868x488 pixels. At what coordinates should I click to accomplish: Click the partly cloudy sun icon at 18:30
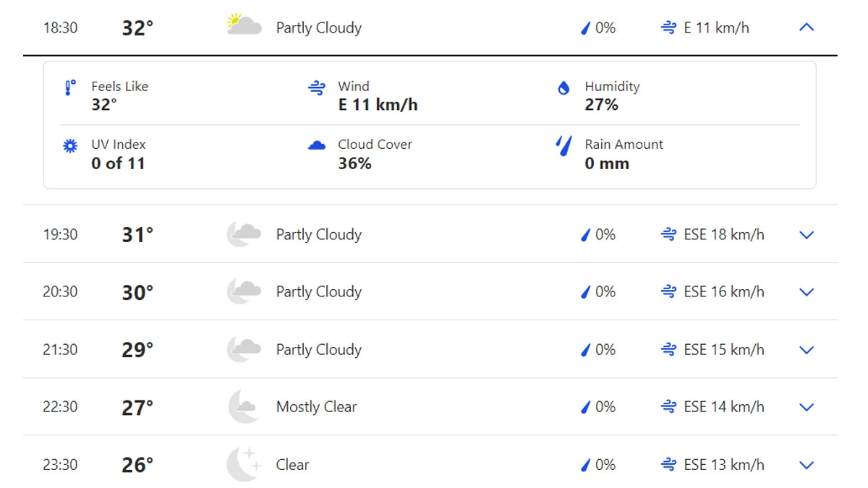pos(244,26)
